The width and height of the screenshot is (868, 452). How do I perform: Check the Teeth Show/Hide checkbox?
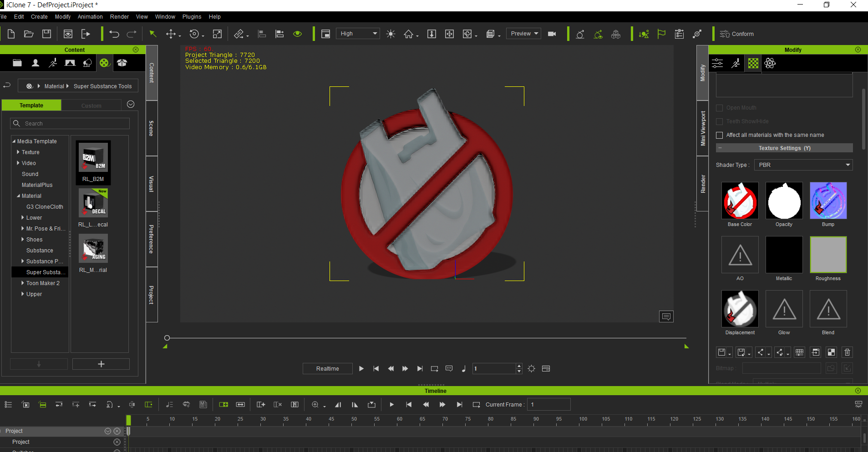(720, 121)
